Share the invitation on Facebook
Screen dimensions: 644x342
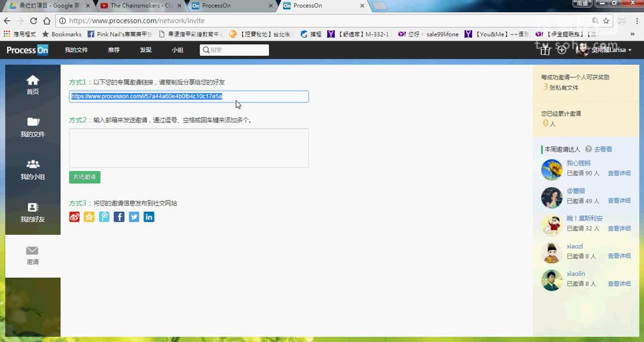[119, 217]
